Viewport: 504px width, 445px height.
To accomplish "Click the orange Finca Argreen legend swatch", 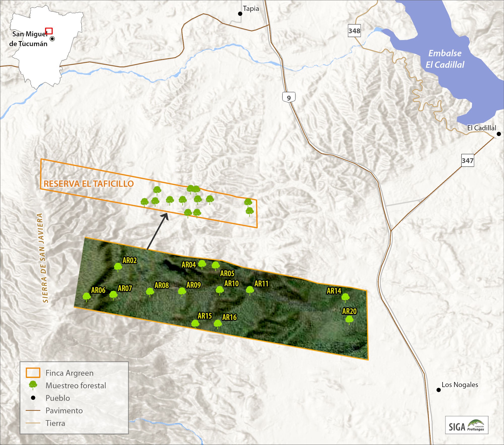I will point(33,373).
